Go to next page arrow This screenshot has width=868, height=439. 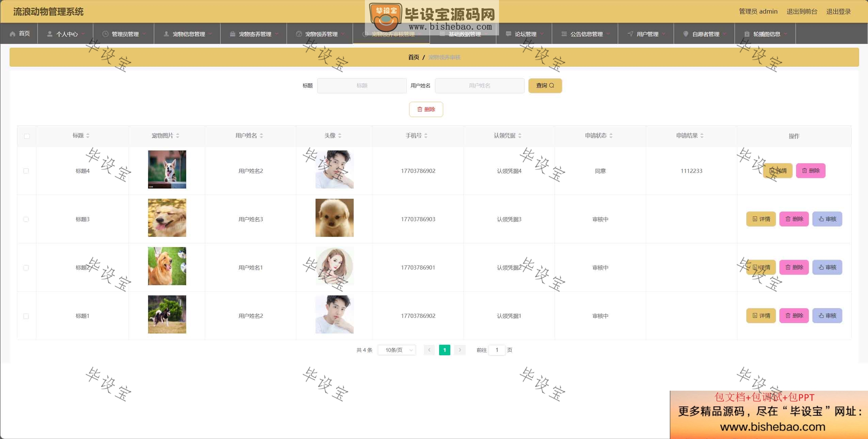[460, 350]
